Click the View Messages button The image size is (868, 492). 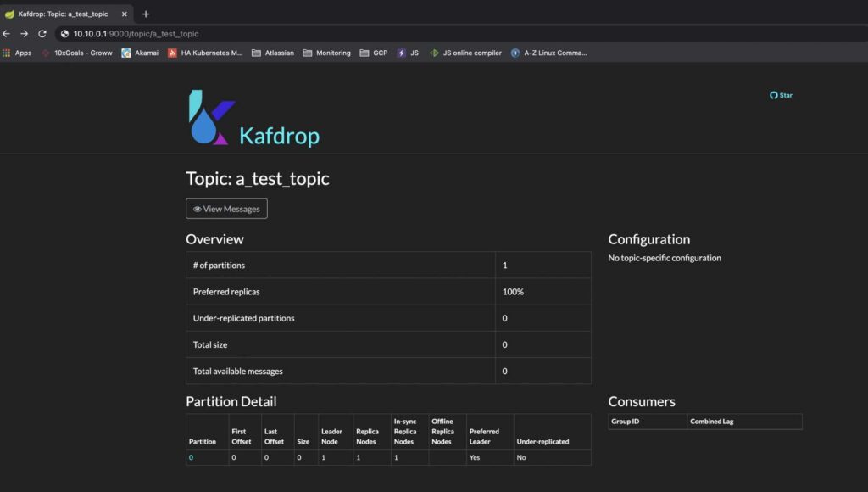(226, 209)
